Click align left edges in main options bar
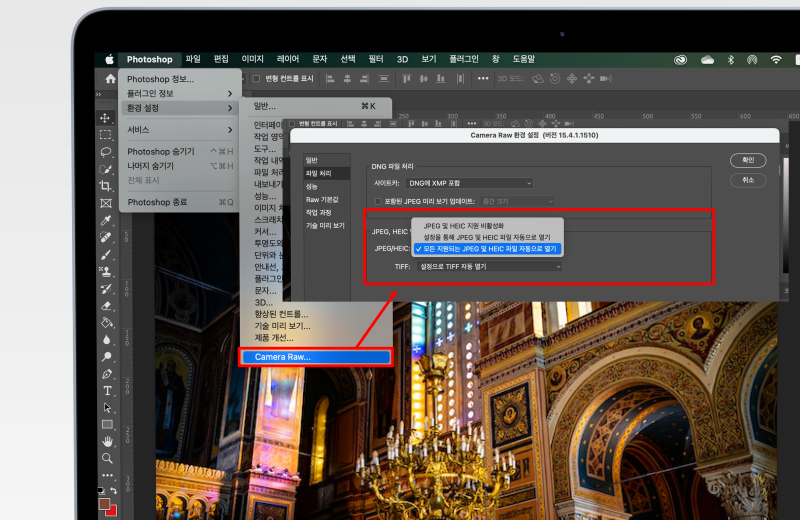 pyautogui.click(x=330, y=79)
